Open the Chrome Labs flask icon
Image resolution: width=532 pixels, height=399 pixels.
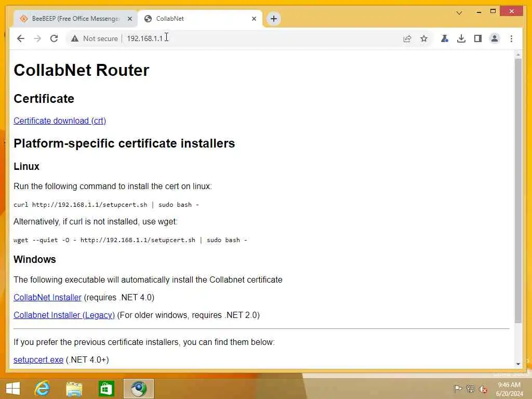pos(445,38)
